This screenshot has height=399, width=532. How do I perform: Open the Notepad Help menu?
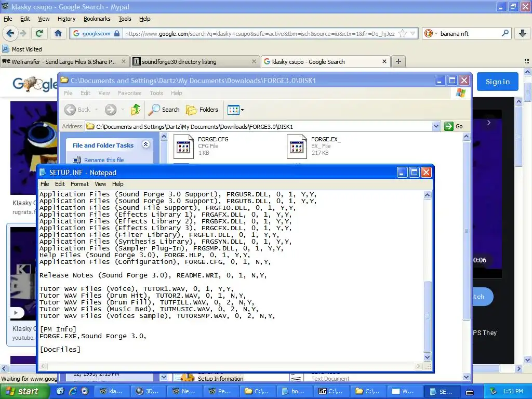(118, 184)
